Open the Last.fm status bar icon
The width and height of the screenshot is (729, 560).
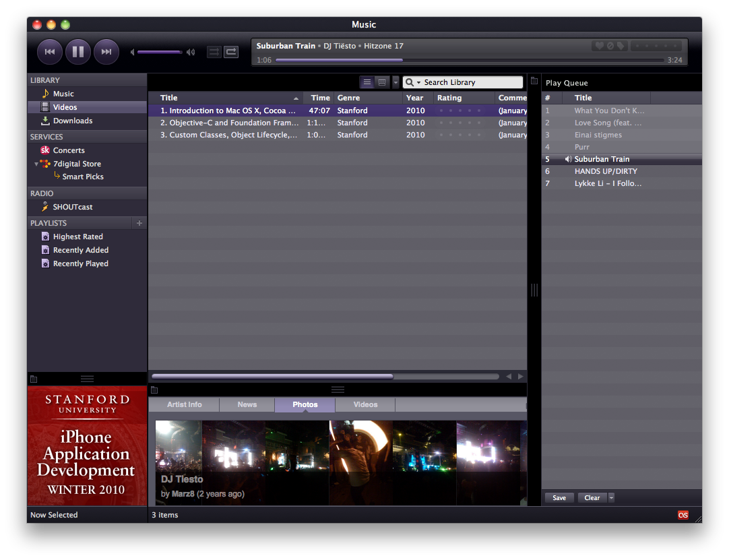pos(683,515)
